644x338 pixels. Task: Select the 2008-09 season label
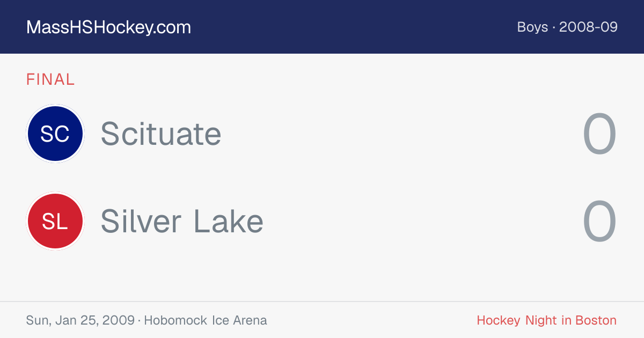[588, 27]
